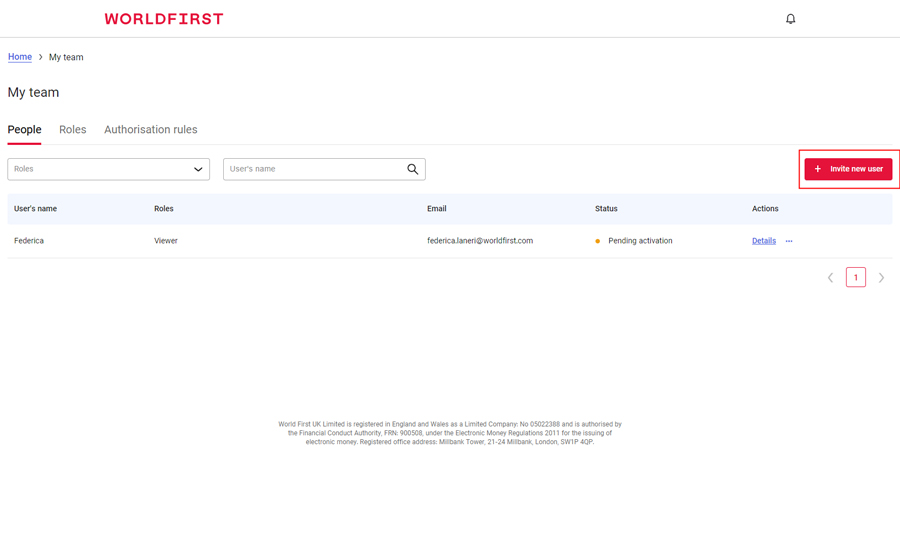Switch to the Roles tab

[72, 130]
